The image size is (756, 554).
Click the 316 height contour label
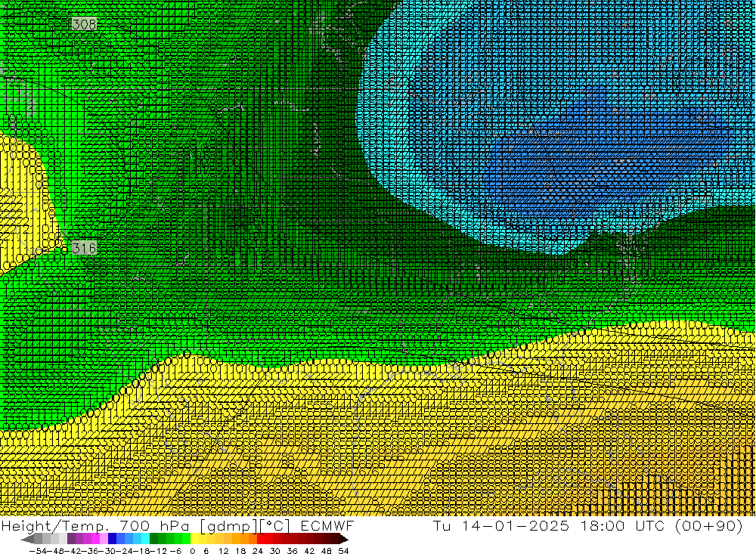85,248
